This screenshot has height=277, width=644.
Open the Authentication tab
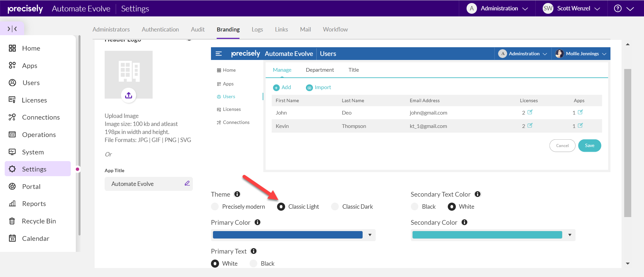[160, 29]
